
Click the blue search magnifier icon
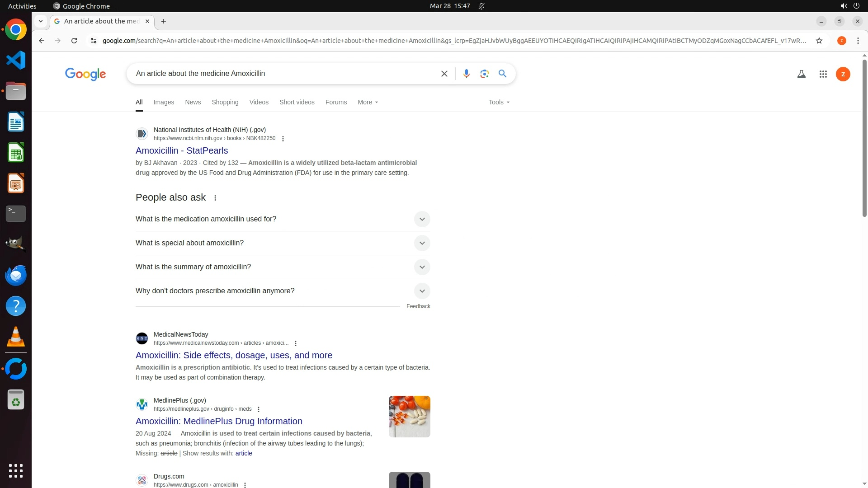coord(502,74)
